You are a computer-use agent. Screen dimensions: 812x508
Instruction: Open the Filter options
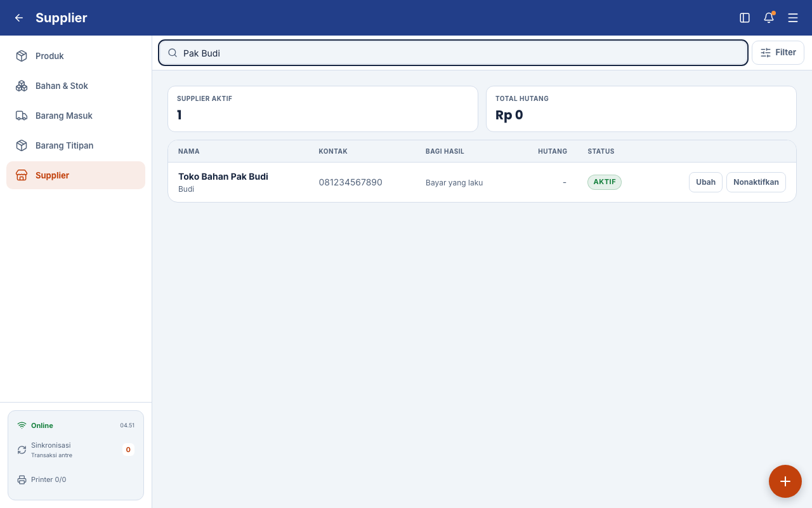(x=778, y=53)
